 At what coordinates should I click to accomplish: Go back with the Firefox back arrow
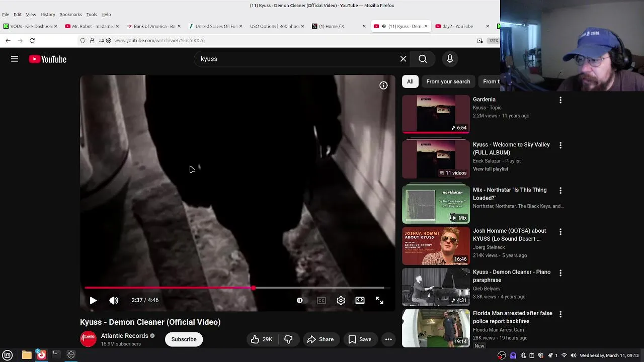(8, 40)
